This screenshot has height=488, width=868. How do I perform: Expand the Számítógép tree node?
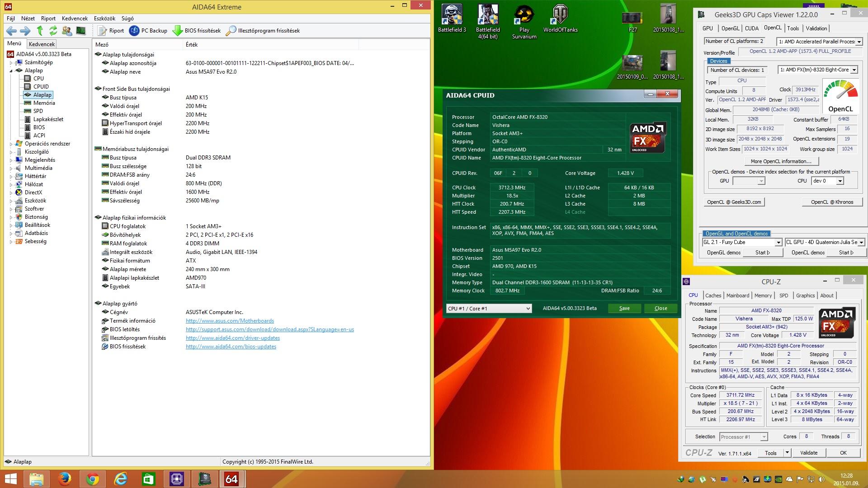(11, 63)
